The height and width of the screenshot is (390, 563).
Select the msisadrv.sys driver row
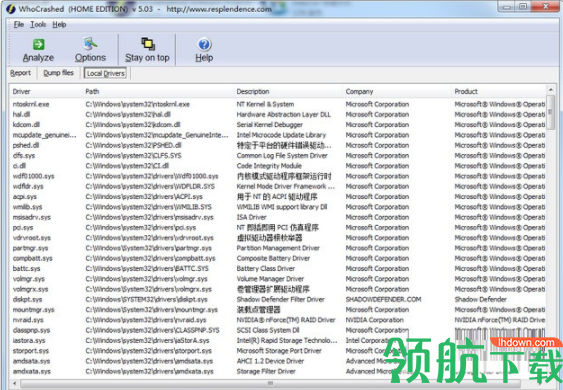point(278,217)
